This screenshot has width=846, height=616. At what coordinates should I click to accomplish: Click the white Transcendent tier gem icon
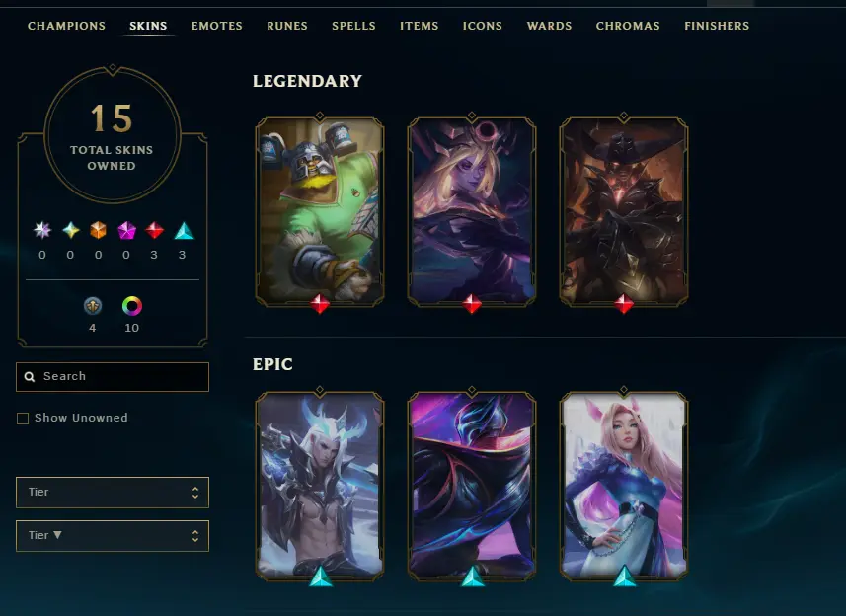coord(42,230)
